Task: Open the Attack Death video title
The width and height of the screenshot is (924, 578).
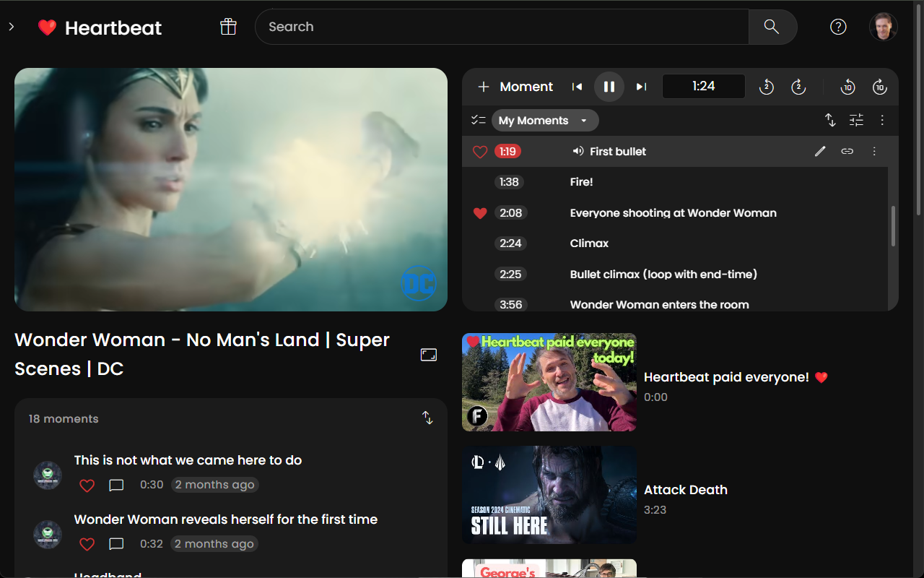Action: (686, 490)
